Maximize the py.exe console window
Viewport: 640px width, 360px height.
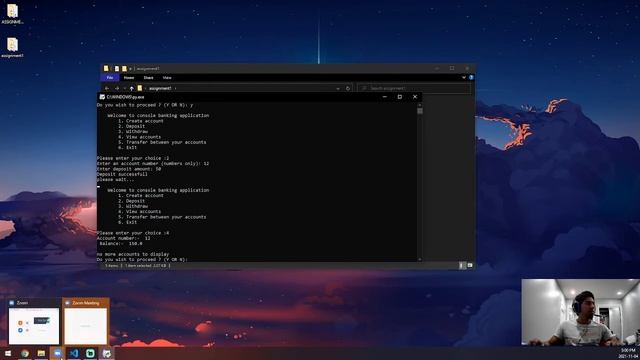[400, 97]
